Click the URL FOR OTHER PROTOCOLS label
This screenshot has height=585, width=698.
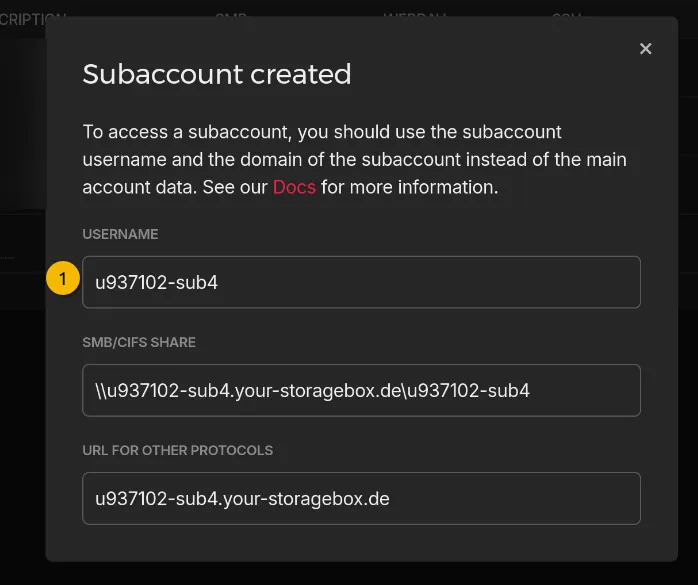click(177, 450)
